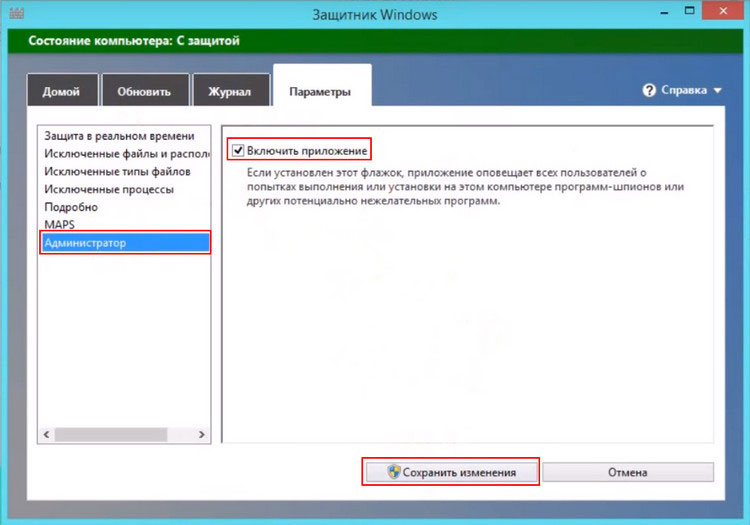Open the Обновить tab

tap(144, 92)
